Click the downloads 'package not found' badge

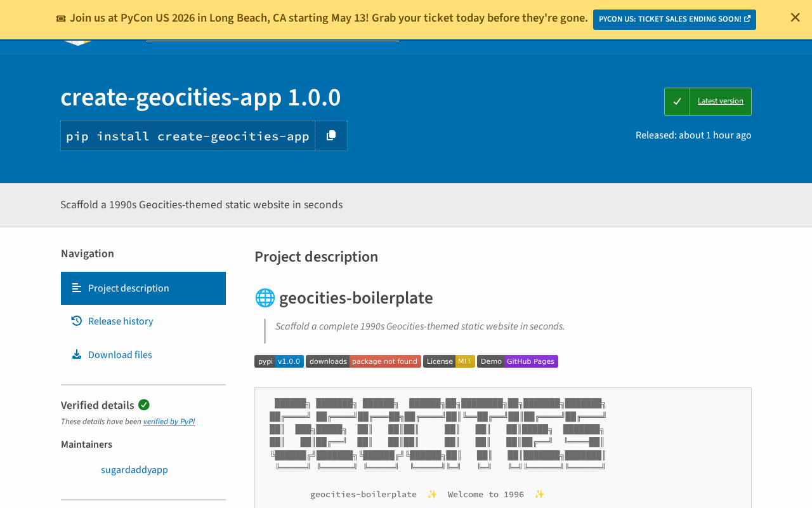(363, 361)
